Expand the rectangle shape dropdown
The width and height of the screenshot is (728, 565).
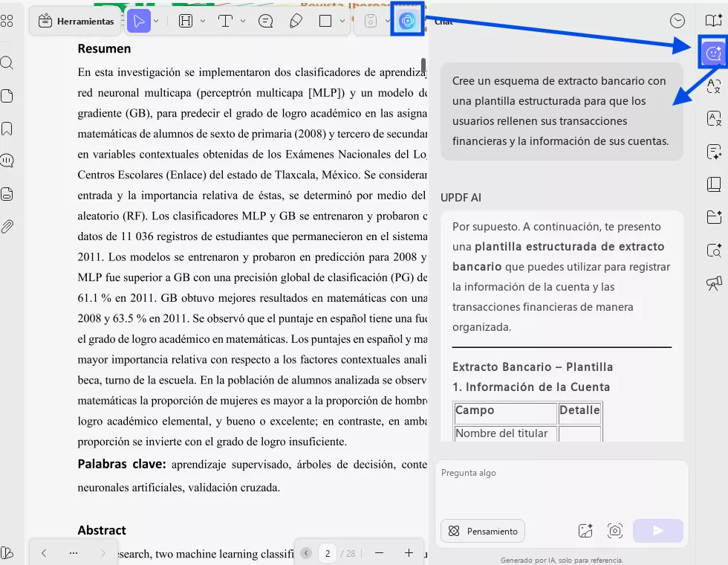click(342, 21)
